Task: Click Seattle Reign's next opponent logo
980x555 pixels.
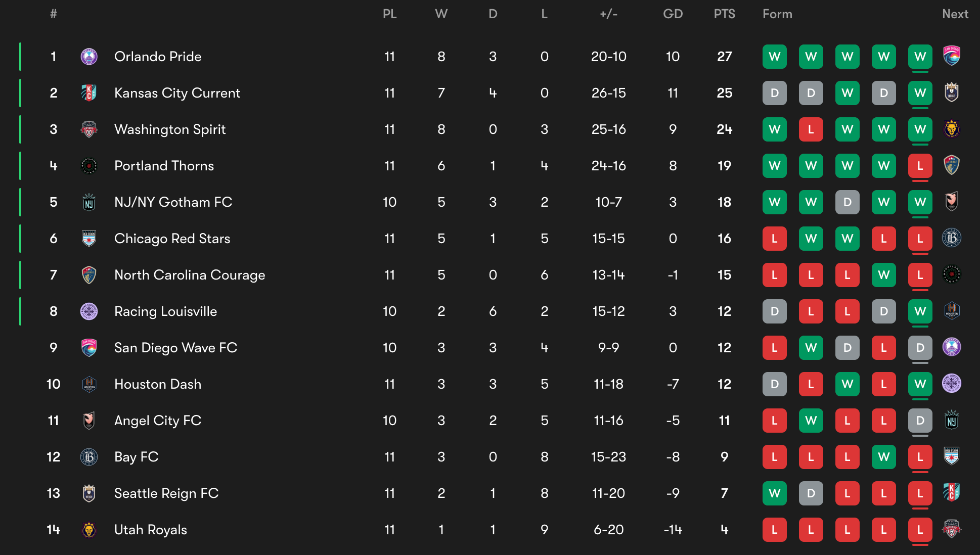Action: tap(952, 492)
